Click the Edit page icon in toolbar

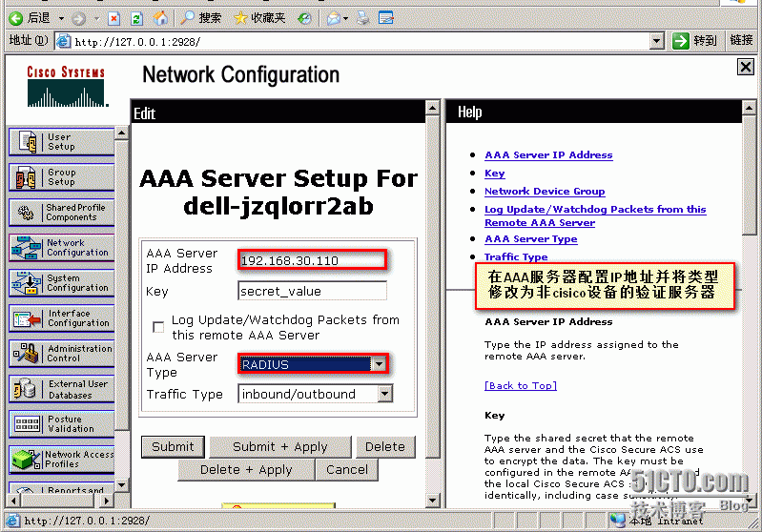point(386,18)
